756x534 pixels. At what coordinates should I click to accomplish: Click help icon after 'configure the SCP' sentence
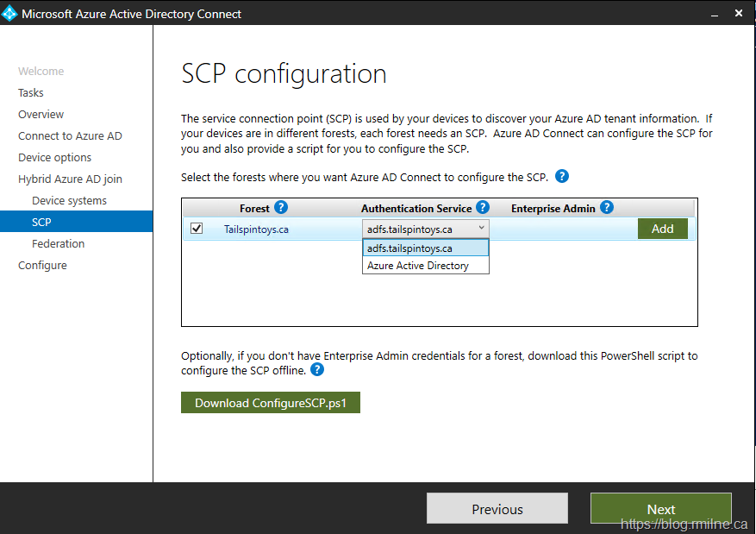(562, 176)
